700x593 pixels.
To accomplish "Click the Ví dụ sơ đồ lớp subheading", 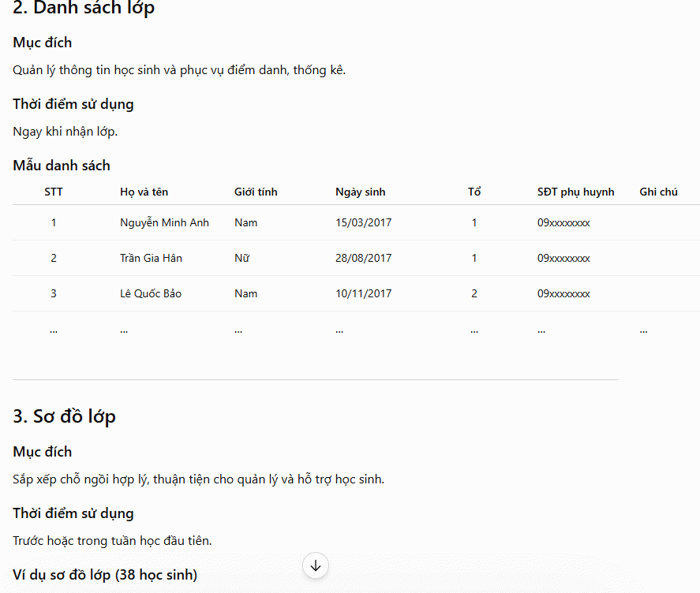I will click(105, 575).
